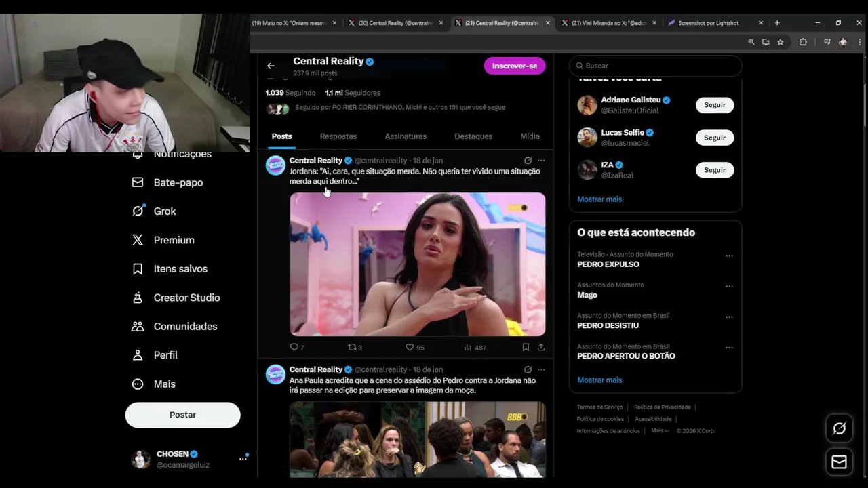Screen dimensions: 868x488
Task: Bookmark this page with the star icon
Action: [781, 42]
